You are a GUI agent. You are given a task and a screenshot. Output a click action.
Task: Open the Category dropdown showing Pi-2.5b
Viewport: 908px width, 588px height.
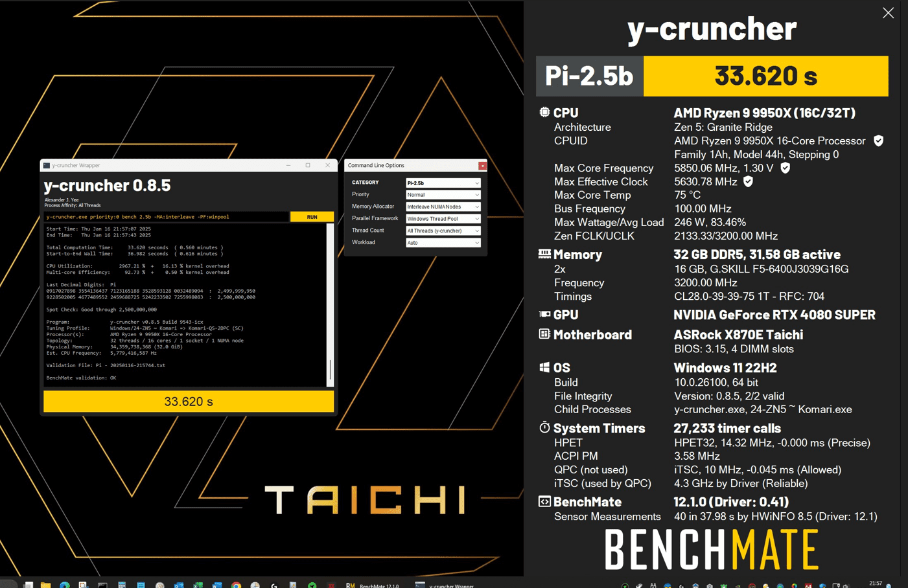(x=443, y=183)
